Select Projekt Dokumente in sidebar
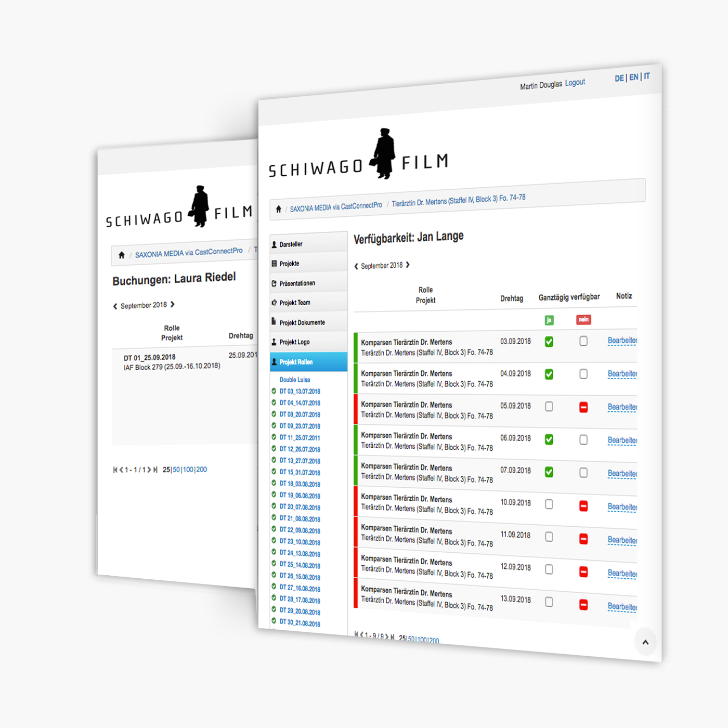This screenshot has height=728, width=728. tap(302, 322)
